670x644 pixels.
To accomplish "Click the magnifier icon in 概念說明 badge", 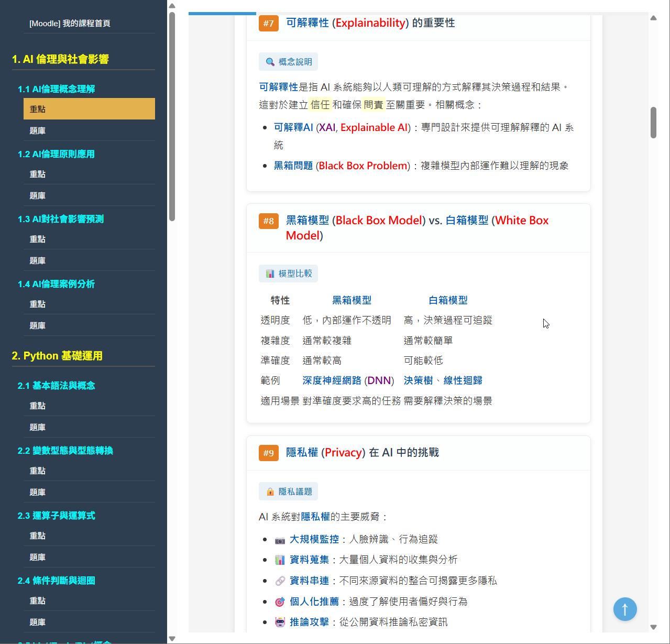I will coord(270,62).
